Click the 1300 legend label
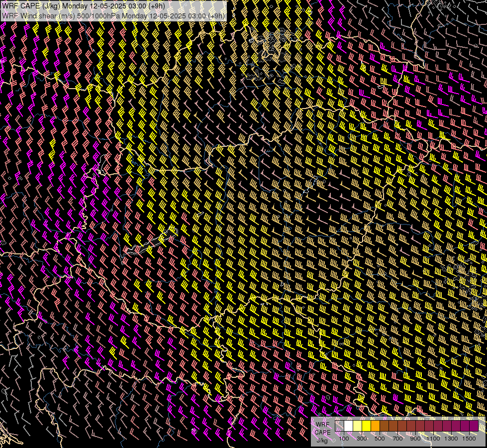Viewport: 487px width, 448px height. pos(451,439)
